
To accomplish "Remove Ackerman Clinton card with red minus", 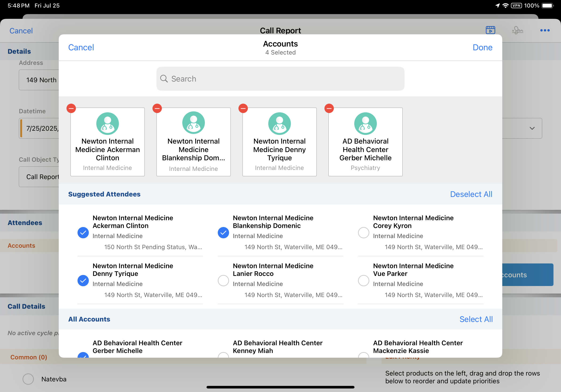I will click(71, 108).
